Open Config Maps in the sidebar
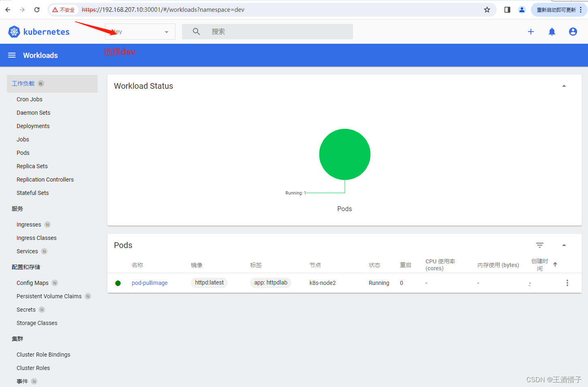The image size is (588, 387). pos(32,283)
